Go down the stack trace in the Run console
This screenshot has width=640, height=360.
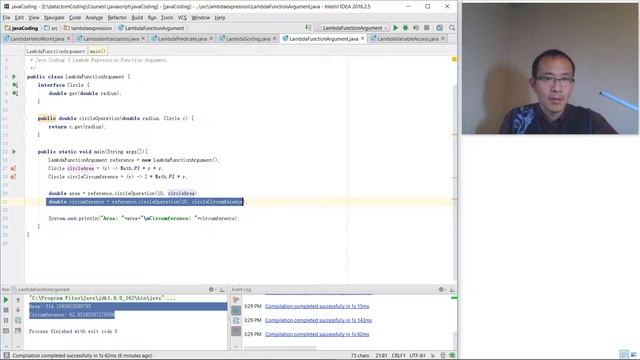pyautogui.click(x=18, y=310)
